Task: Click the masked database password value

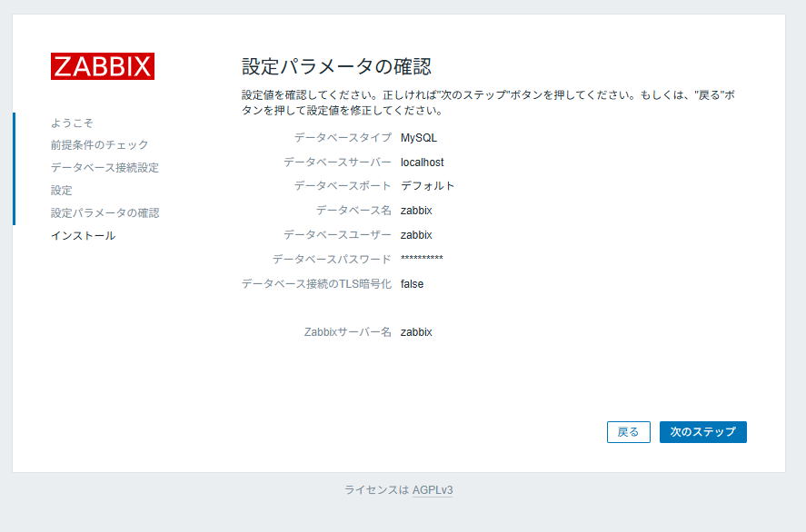Action: tap(422, 259)
